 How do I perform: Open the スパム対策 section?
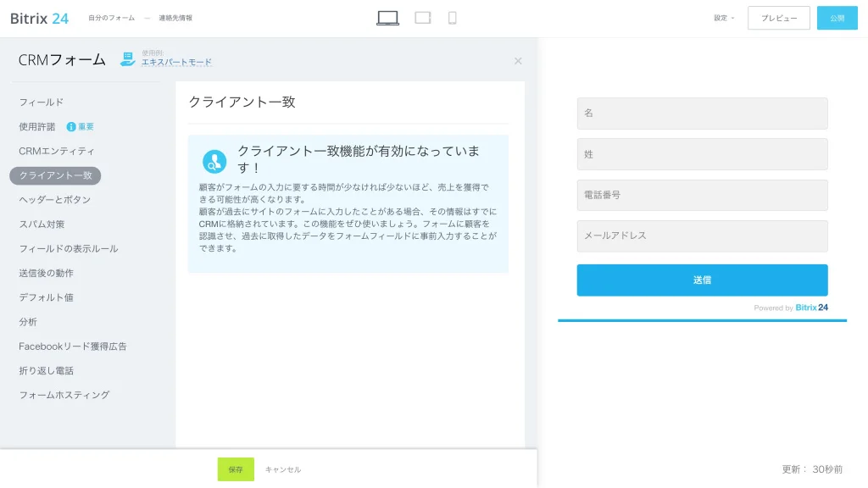(x=42, y=224)
